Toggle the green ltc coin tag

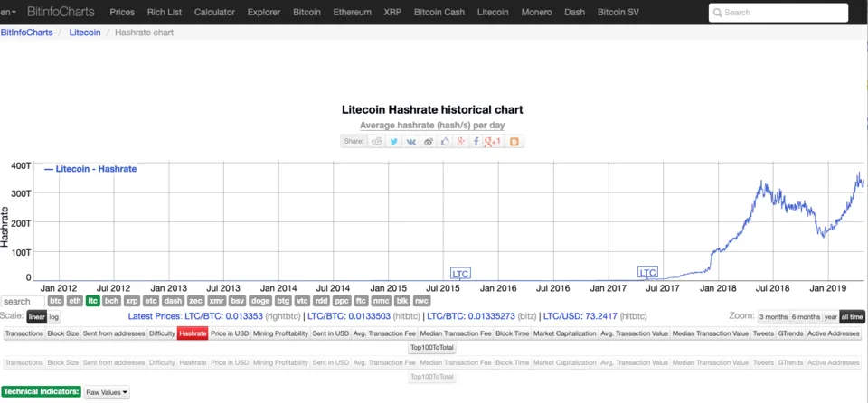pyautogui.click(x=92, y=301)
